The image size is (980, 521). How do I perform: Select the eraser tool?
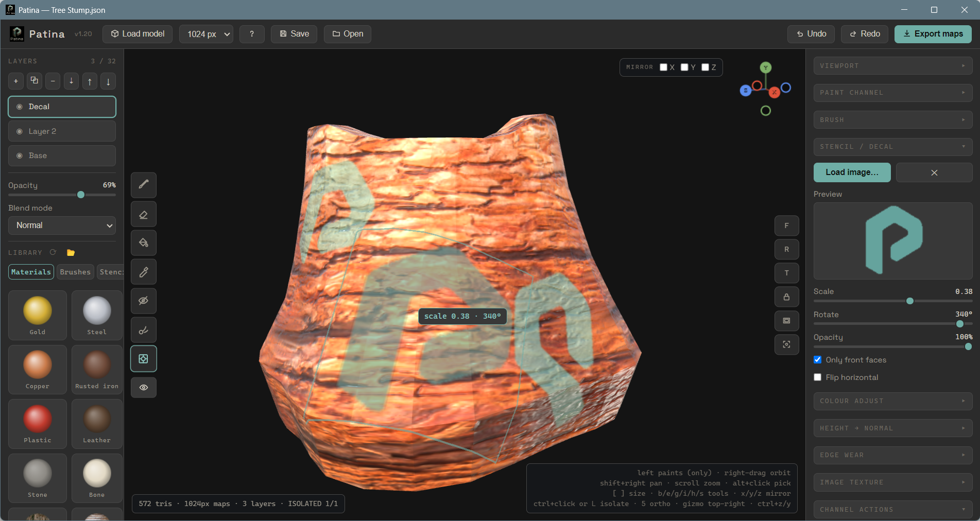click(x=144, y=214)
